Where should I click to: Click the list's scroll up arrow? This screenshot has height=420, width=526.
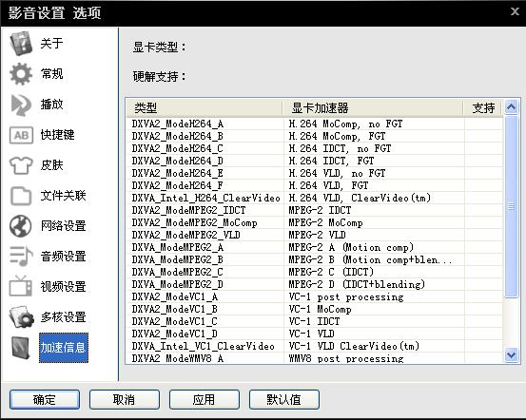tap(511, 107)
